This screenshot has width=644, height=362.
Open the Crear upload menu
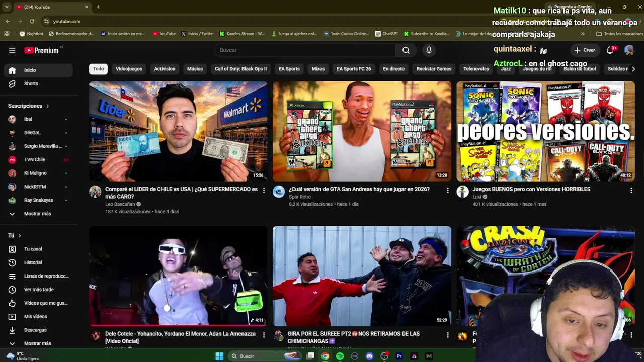point(585,50)
